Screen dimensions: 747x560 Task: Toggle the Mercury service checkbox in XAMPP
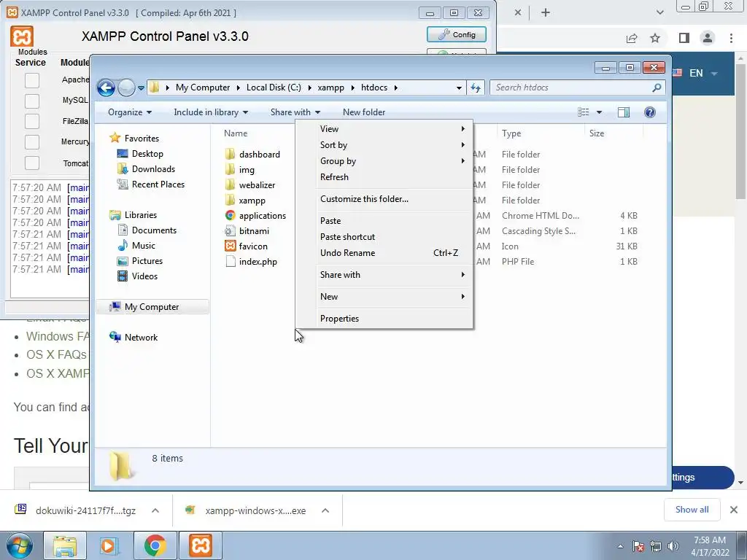click(32, 142)
